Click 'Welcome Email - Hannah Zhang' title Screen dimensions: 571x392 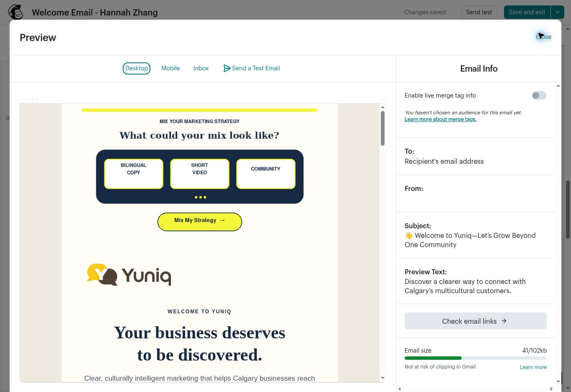[x=95, y=13]
